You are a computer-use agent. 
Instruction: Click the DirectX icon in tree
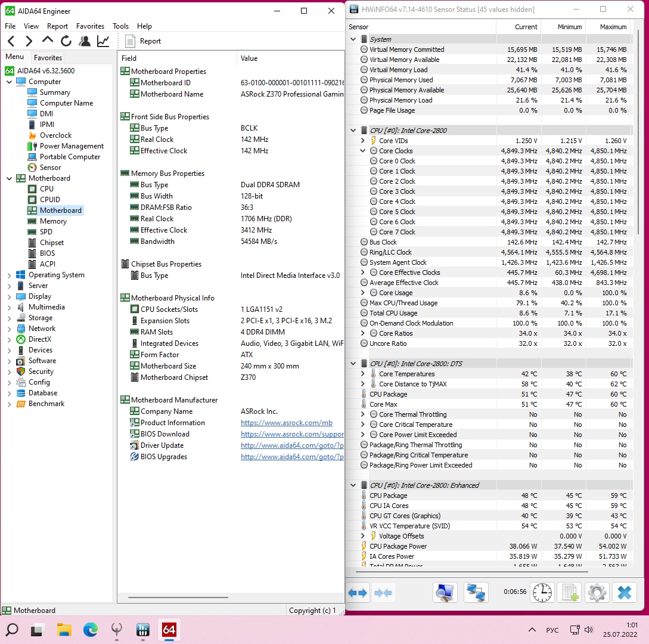[21, 340]
